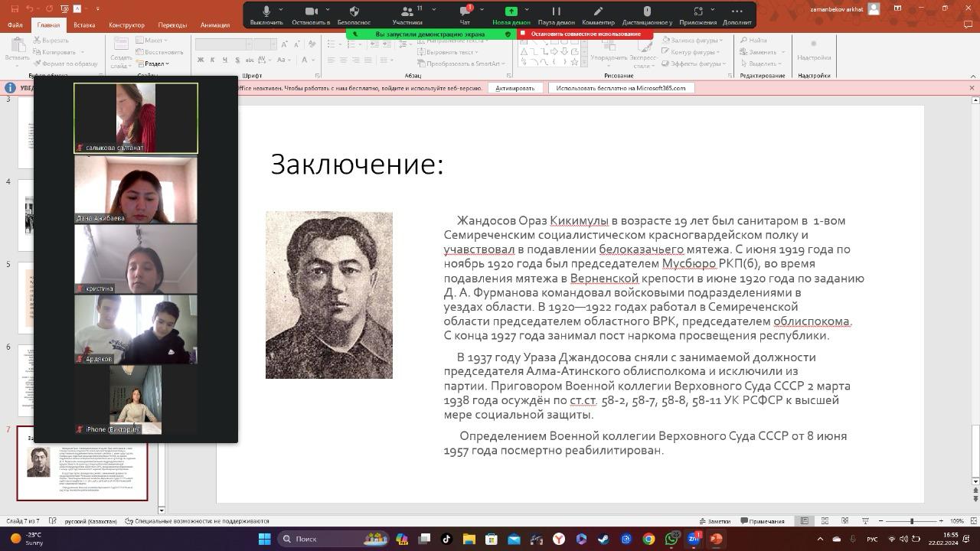This screenshot has width=980, height=551.
Task: Open Контур фигуры outline dropdown
Action: [x=691, y=52]
